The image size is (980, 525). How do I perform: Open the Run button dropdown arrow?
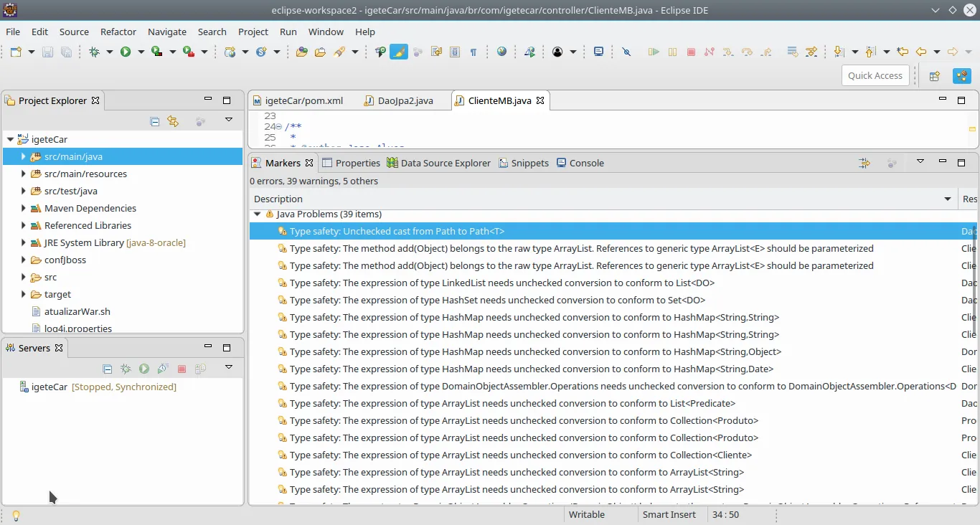141,52
